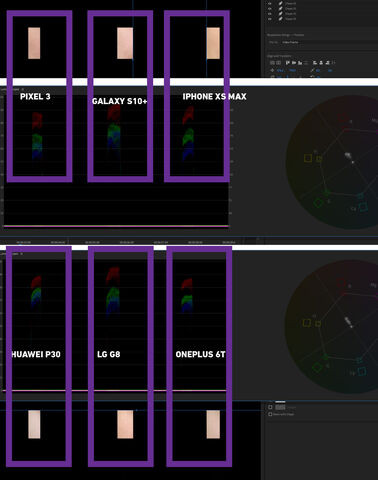Toggle the checkbox beside the gray color swatch
378x480 pixels.
point(270,407)
